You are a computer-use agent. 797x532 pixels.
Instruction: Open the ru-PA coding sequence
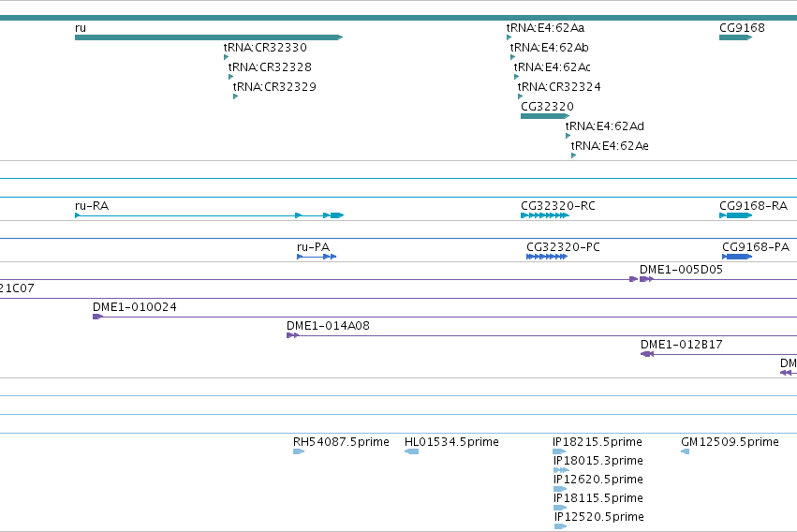click(x=317, y=257)
